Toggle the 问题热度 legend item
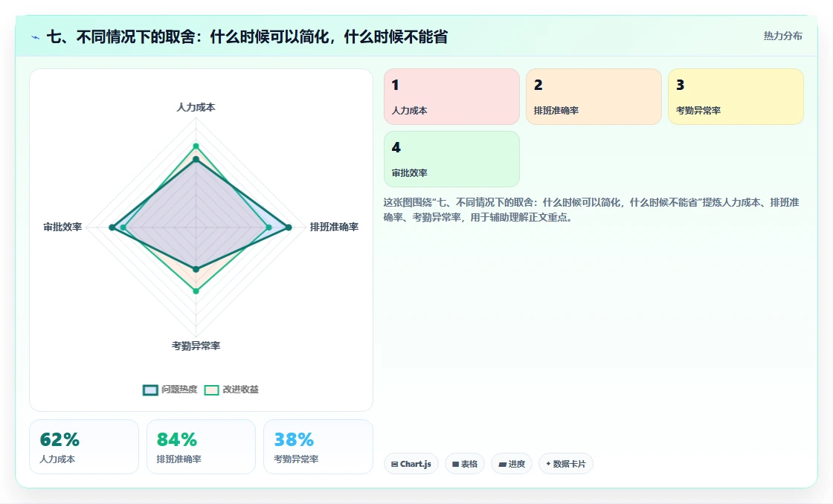Viewport: 833px width, 504px height. pyautogui.click(x=170, y=390)
